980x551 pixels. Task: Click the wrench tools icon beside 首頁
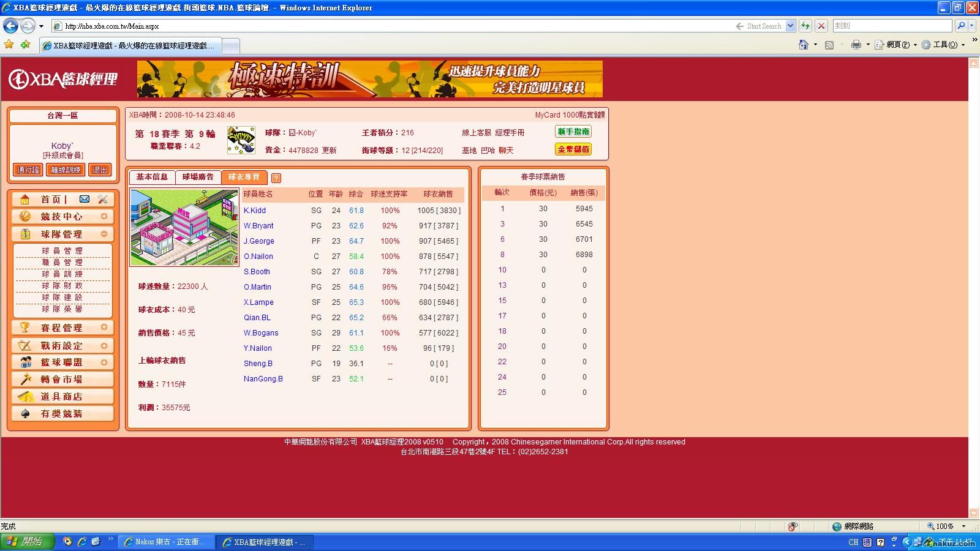tap(103, 199)
